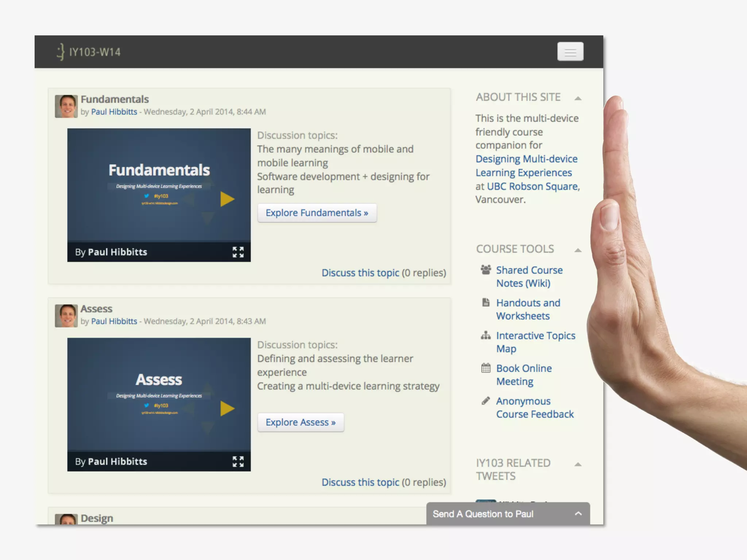
Task: Click the Explore Assess button
Action: 300,422
